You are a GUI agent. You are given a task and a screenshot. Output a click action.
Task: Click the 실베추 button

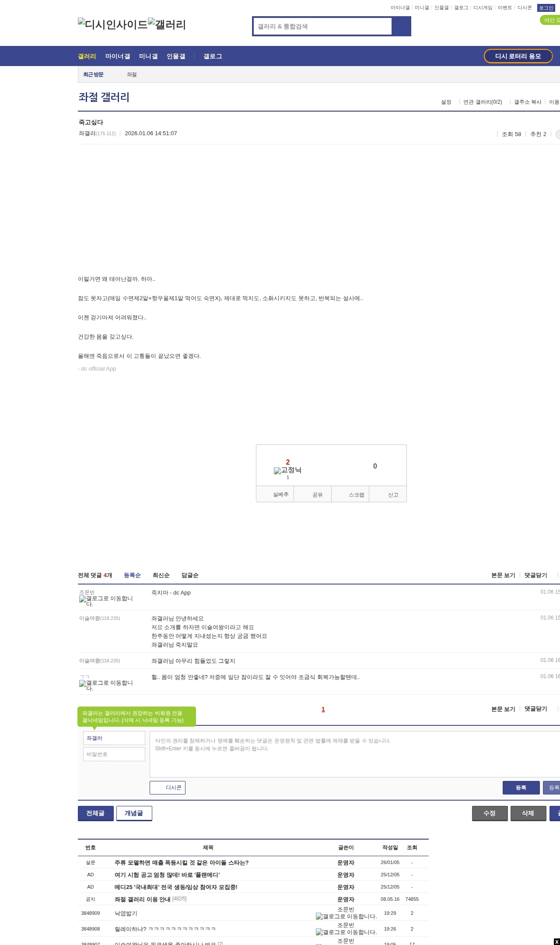click(275, 494)
